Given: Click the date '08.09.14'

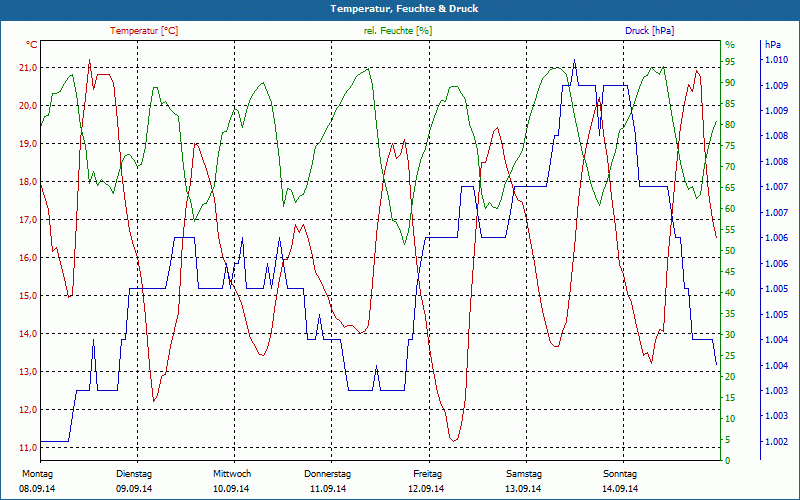Looking at the screenshot, I should click(37, 489).
